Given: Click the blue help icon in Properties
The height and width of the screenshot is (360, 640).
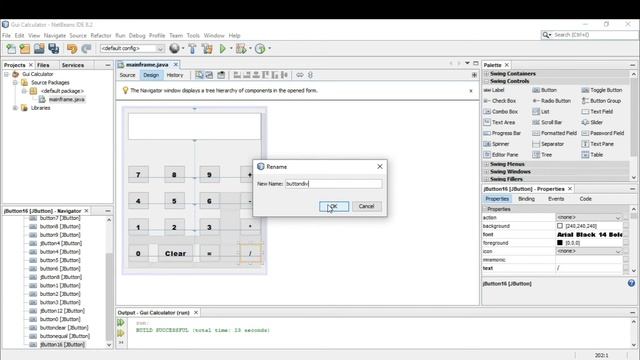Looking at the screenshot, I should (x=631, y=283).
